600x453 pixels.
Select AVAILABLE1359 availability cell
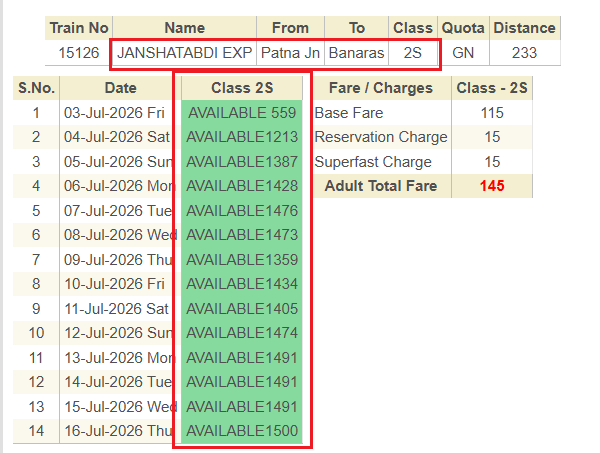click(x=242, y=259)
